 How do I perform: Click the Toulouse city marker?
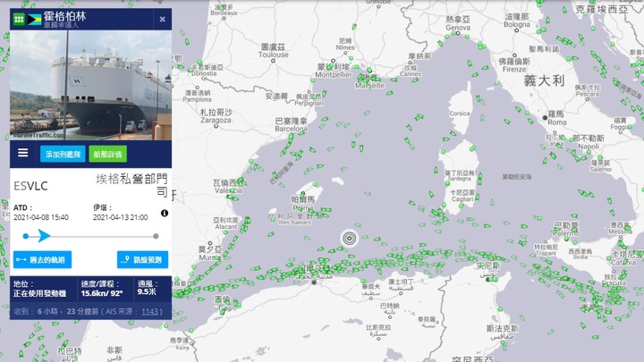tap(273, 61)
